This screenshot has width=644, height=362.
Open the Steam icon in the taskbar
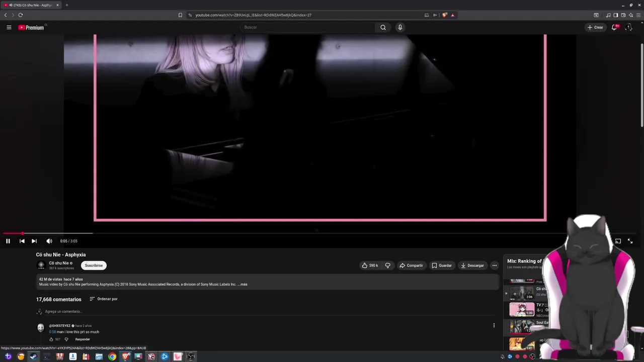click(34, 356)
